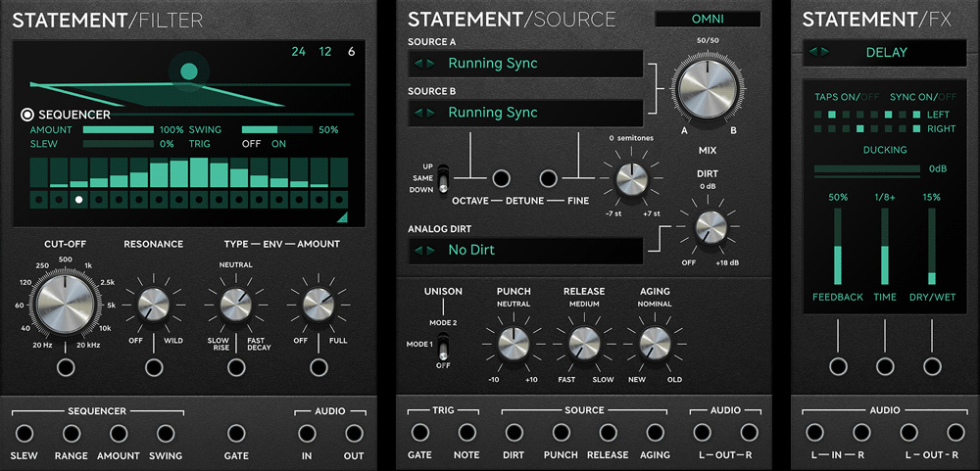Image resolution: width=980 pixels, height=471 pixels.
Task: Click the large filter CUT-OFF knob
Action: (x=66, y=303)
